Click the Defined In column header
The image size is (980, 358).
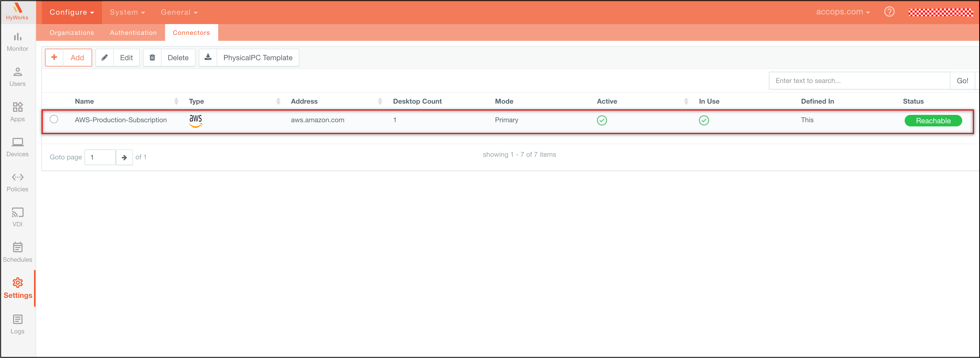pos(818,101)
